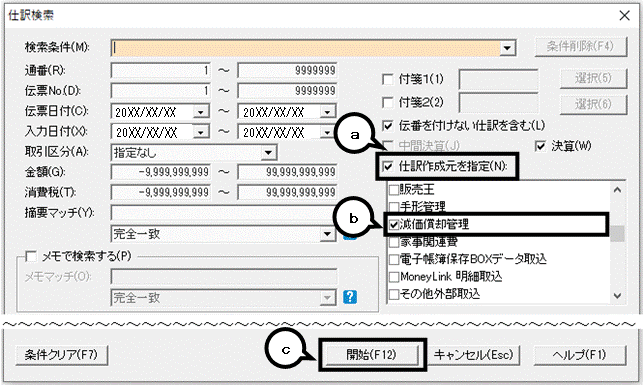Toggle the 決算 checkbox
Image resolution: width=643 pixels, height=385 pixels.
tap(540, 146)
